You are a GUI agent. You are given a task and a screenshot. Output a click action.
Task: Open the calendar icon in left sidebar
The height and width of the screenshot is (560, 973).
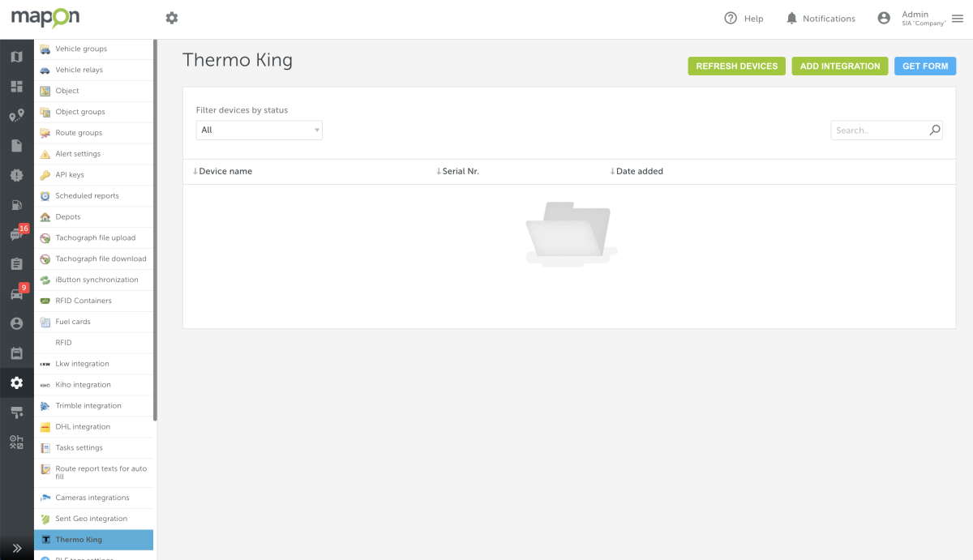[16, 353]
